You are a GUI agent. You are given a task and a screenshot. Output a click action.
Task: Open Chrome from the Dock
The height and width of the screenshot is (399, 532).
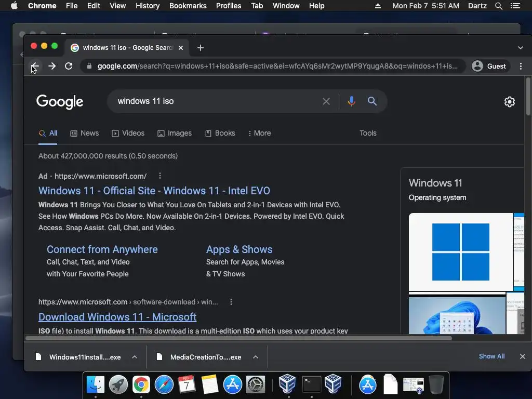point(141,384)
